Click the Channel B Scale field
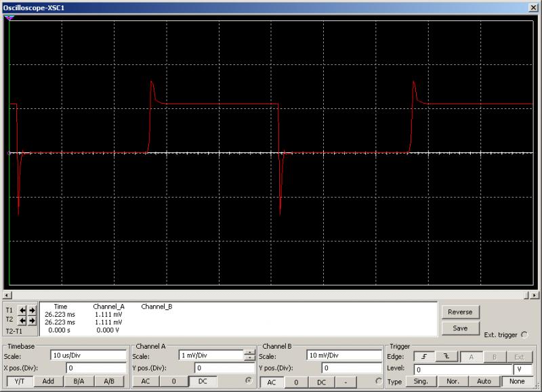542x392 pixels. pyautogui.click(x=344, y=355)
